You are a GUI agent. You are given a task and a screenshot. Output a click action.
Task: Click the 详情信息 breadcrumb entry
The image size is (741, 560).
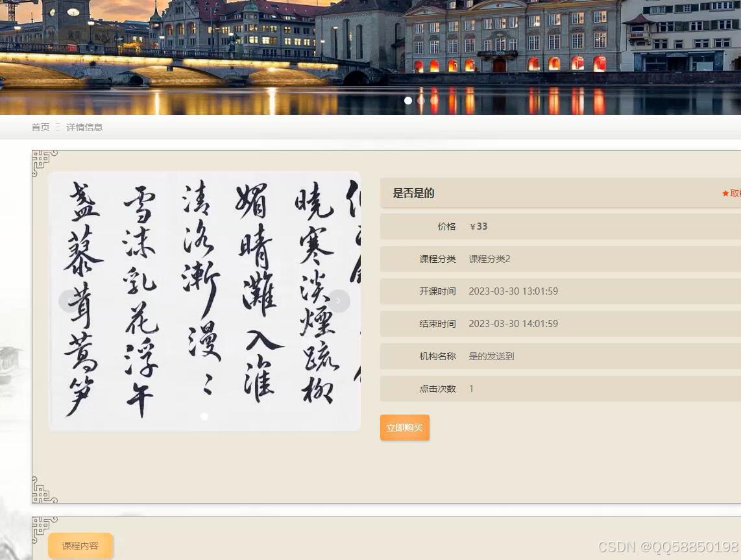pos(84,127)
